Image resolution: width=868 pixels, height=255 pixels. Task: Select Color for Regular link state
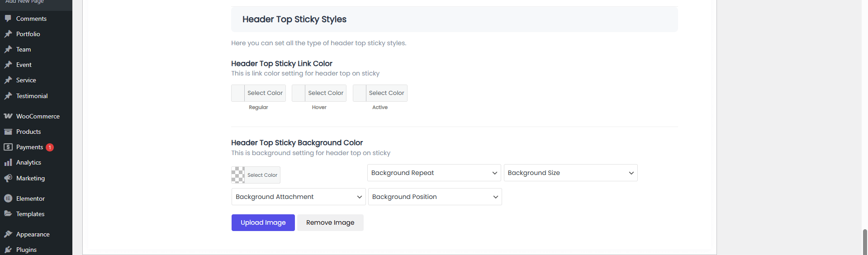coord(265,93)
